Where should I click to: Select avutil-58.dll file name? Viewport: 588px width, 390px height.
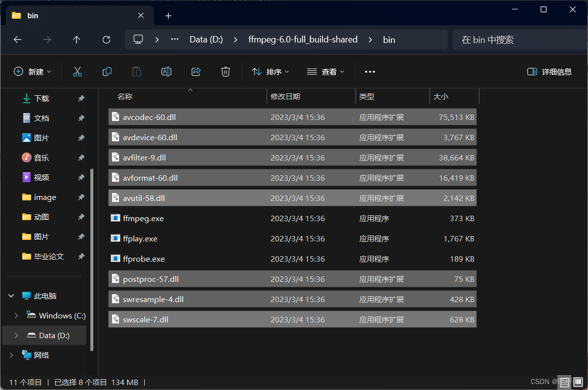[144, 198]
